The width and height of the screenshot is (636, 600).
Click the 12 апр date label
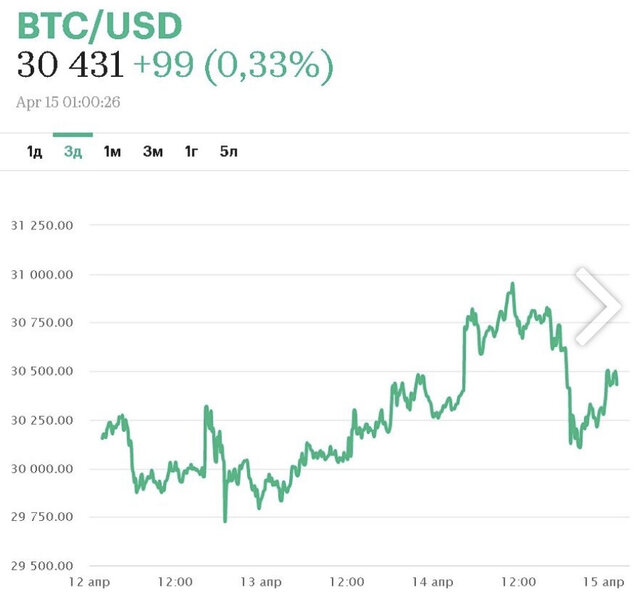(x=92, y=580)
